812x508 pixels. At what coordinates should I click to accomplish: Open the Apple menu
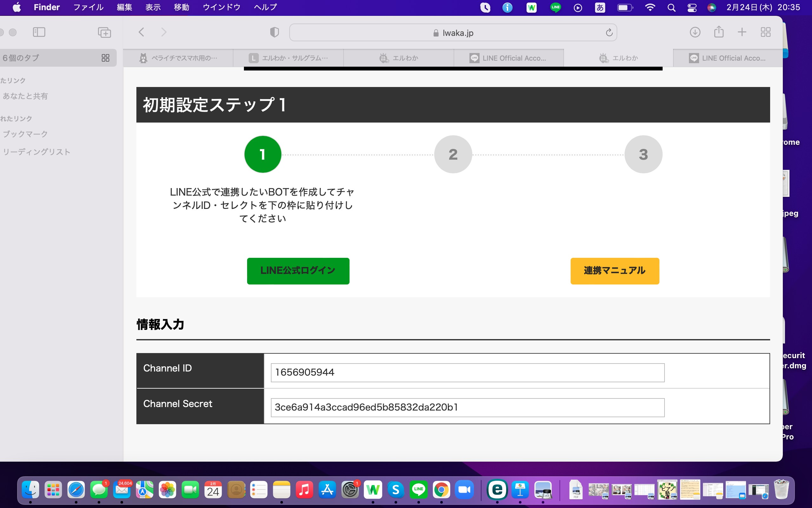tap(16, 7)
